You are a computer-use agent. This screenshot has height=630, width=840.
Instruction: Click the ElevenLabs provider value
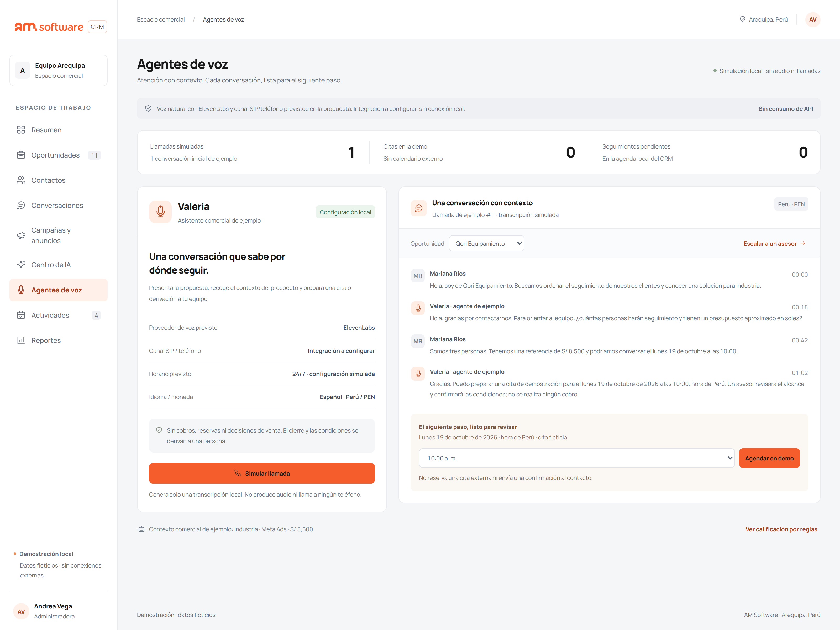point(359,327)
